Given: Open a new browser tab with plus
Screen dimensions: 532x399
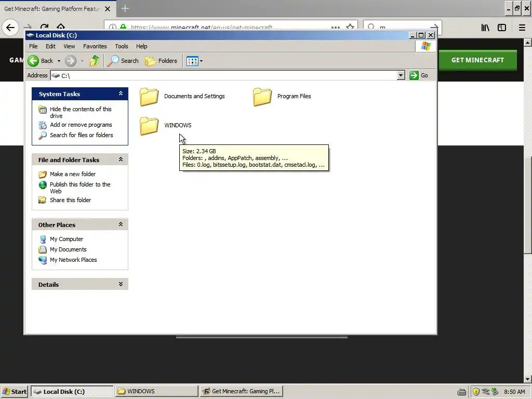Looking at the screenshot, I should click(125, 8).
